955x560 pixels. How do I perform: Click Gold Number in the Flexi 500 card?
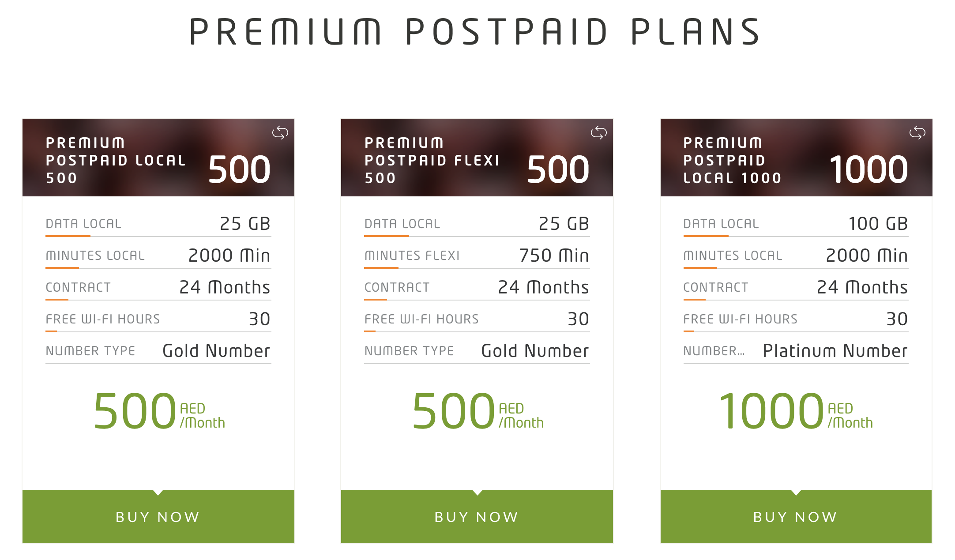point(535,351)
